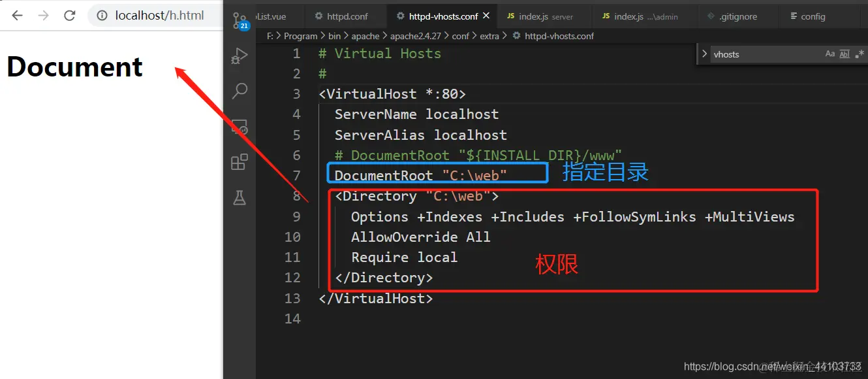Image resolution: width=868 pixels, height=379 pixels.
Task: Go back in the browser
Action: coord(18,16)
